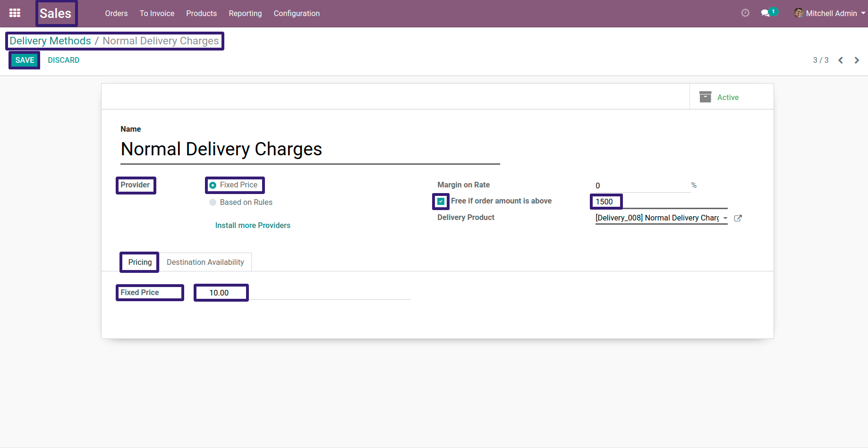Click Mitchell Admin's avatar picture
The width and height of the screenshot is (868, 448).
(x=799, y=13)
